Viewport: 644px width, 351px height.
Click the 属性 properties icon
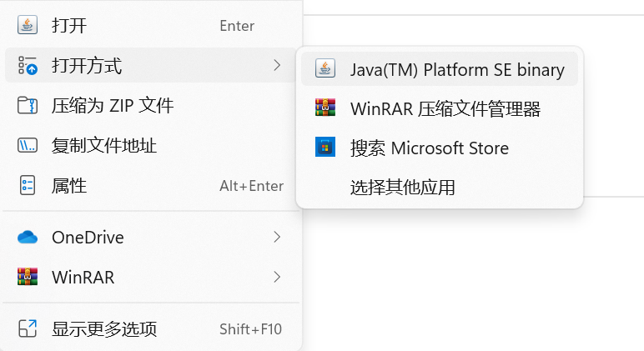click(x=28, y=186)
